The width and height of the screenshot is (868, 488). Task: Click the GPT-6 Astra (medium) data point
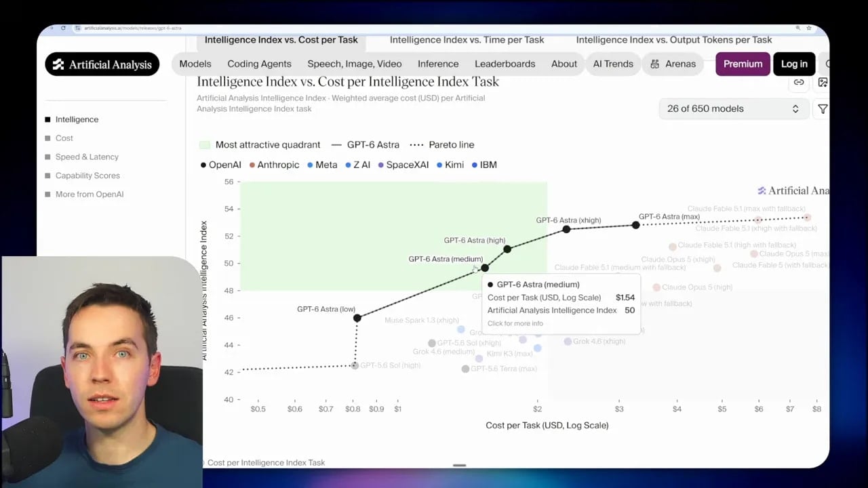[x=484, y=268]
